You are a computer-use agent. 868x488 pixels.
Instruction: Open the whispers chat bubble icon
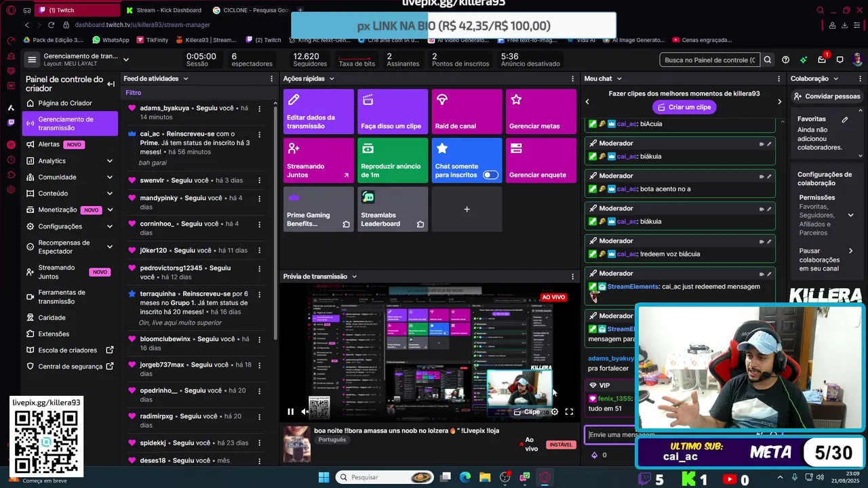[840, 60]
